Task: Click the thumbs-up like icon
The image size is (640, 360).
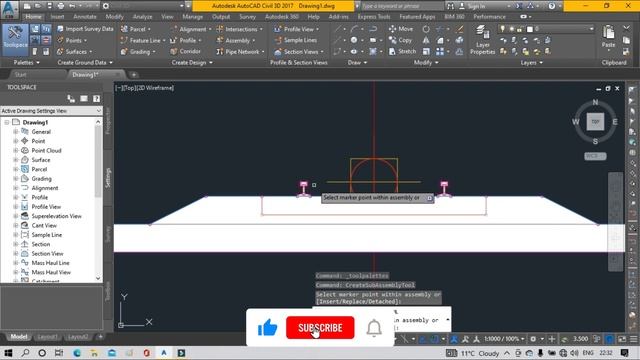Action: click(x=268, y=327)
